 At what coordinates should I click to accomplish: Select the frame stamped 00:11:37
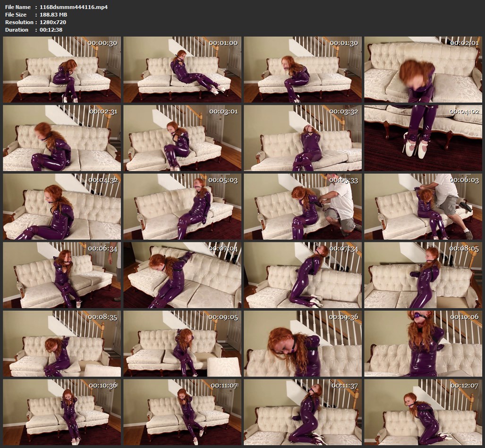303,412
